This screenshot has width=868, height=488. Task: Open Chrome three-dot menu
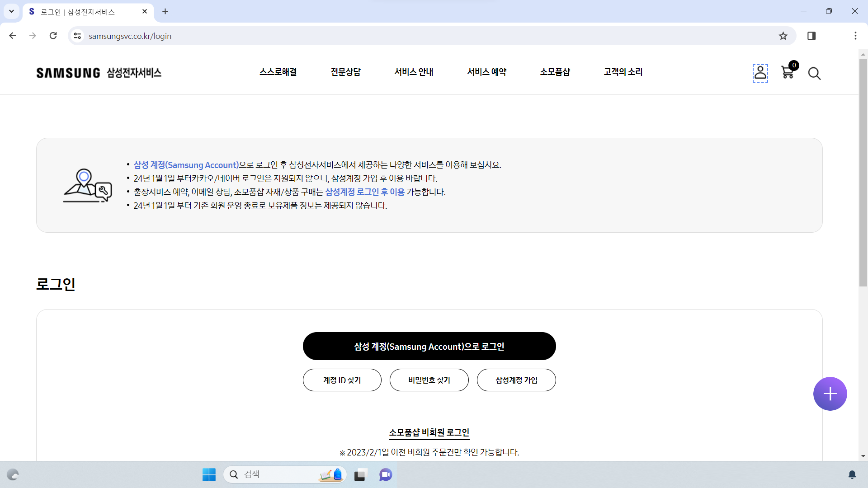[855, 36]
